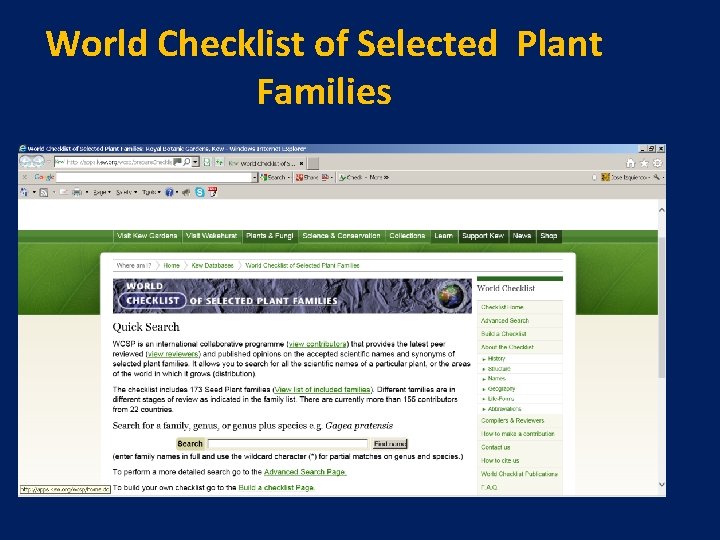Click the RSS feeds icon

coord(44,192)
